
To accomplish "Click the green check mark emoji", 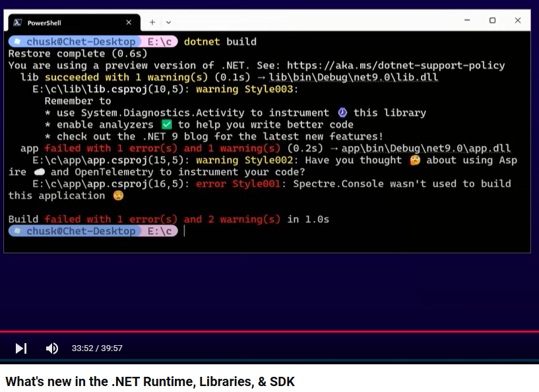I will (x=166, y=125).
